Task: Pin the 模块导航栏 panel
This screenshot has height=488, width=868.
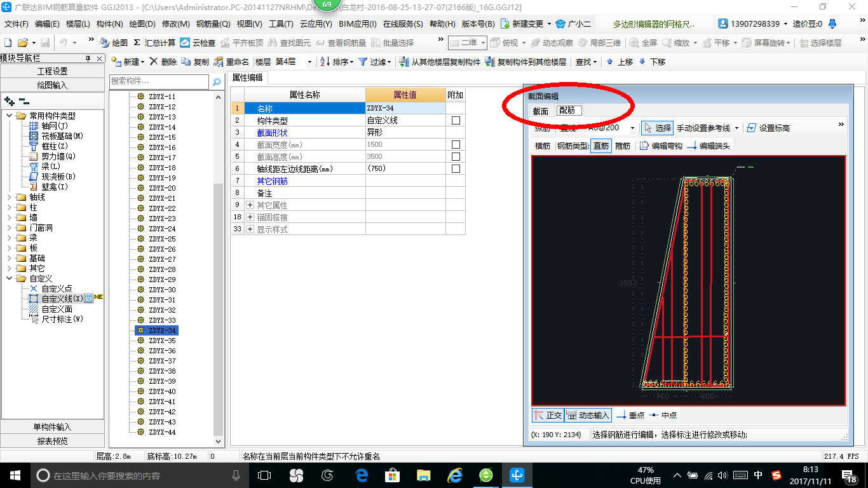Action: coord(88,58)
